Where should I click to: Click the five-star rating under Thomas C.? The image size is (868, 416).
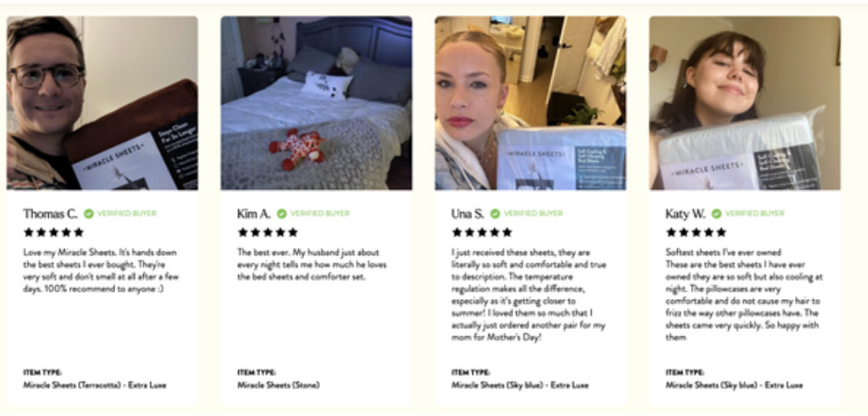(x=54, y=232)
